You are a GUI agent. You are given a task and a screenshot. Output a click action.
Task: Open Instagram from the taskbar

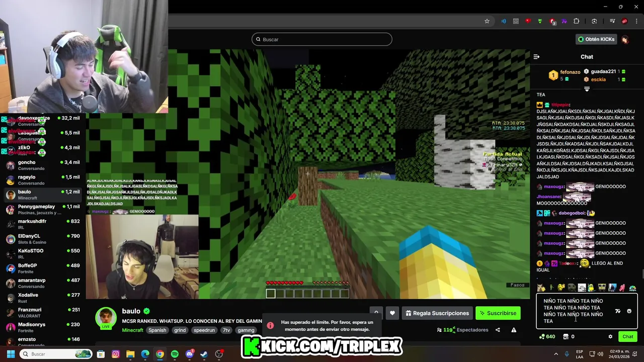[x=116, y=354]
